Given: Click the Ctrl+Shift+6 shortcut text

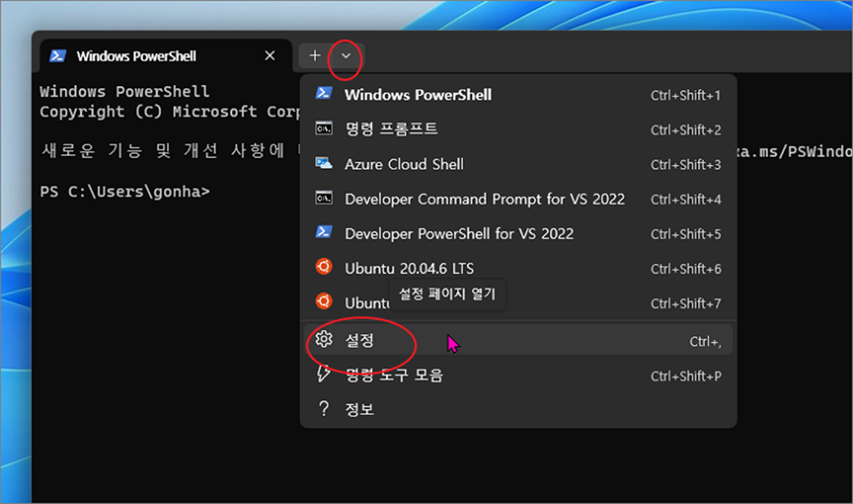Looking at the screenshot, I should tap(686, 269).
